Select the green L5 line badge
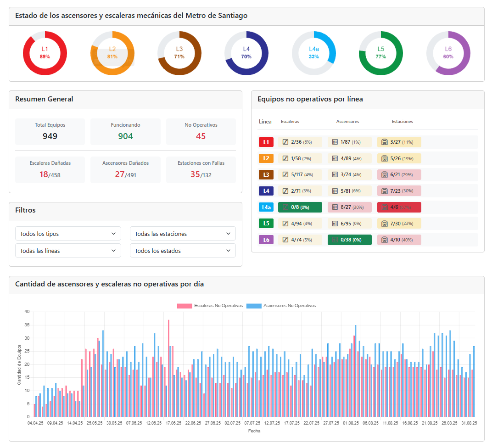 (266, 224)
